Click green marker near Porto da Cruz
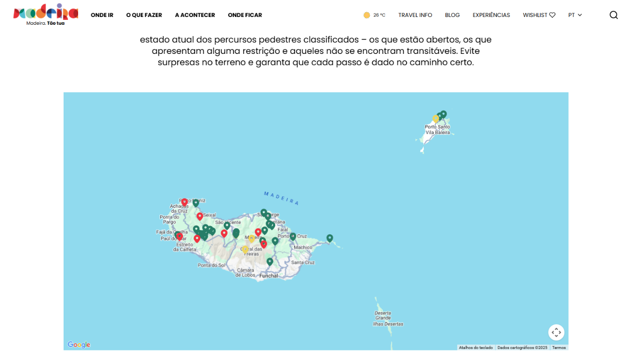The image size is (628, 364). tap(293, 236)
